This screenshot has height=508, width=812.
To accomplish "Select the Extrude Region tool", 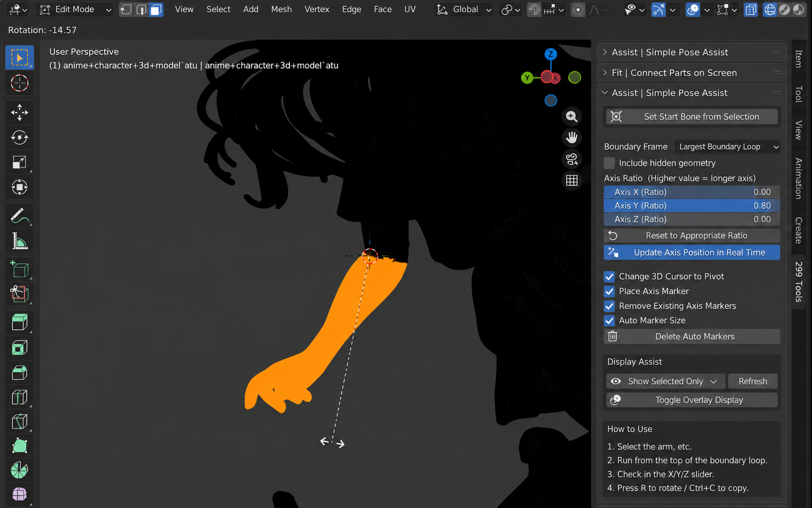I will click(19, 323).
